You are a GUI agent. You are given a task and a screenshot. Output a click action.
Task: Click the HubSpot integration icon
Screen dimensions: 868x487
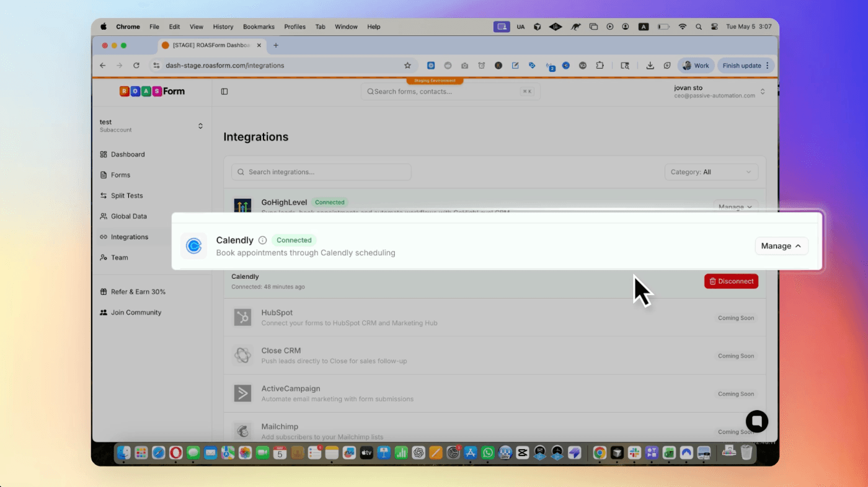[x=242, y=317]
